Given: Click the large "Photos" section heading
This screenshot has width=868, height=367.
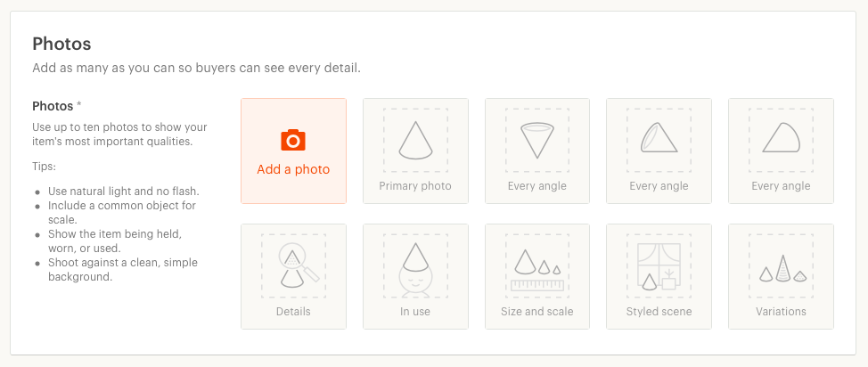Looking at the screenshot, I should (x=61, y=44).
